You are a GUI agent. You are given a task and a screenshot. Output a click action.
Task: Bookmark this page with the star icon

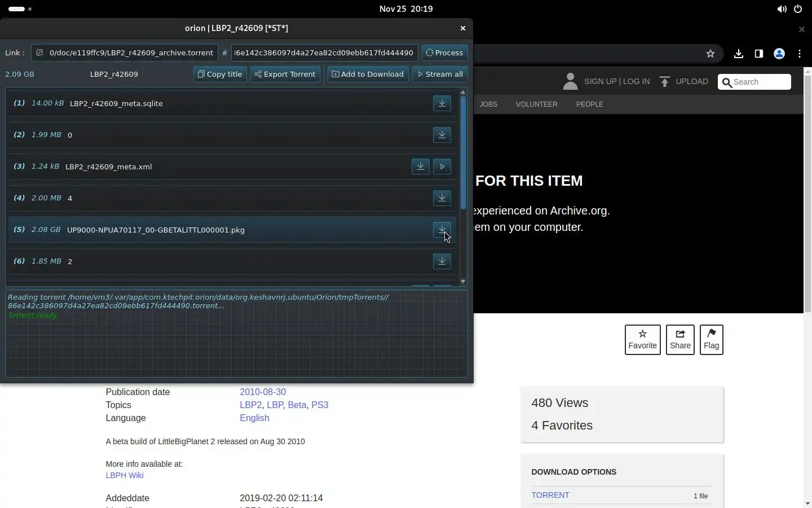710,54
